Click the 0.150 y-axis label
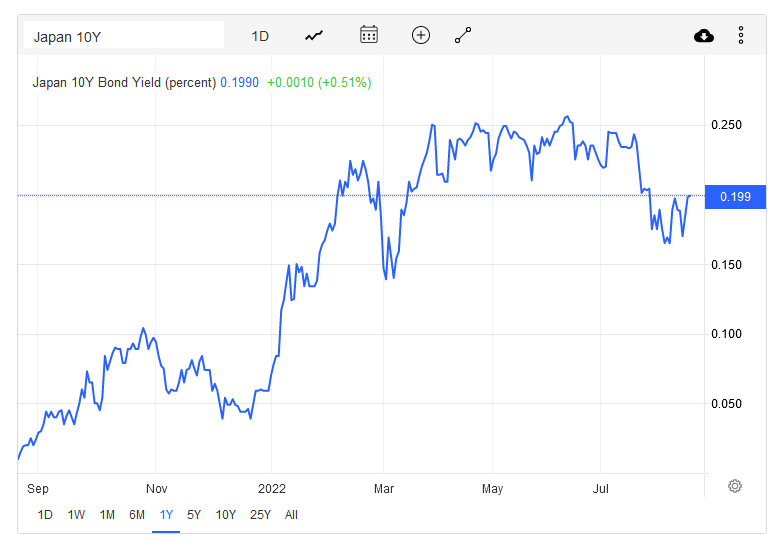The image size is (779, 546). pyautogui.click(x=726, y=264)
